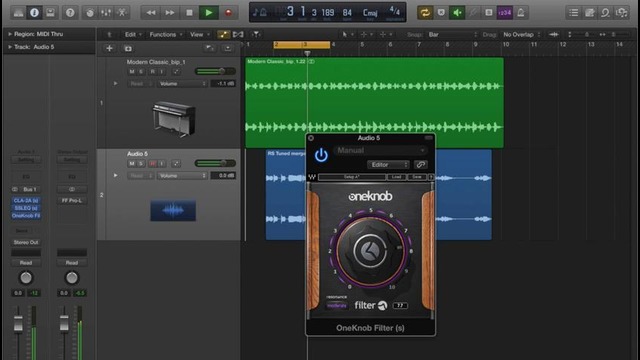This screenshot has height=360, width=640.
Task: Click the duplicate track button
Action: [x=128, y=49]
